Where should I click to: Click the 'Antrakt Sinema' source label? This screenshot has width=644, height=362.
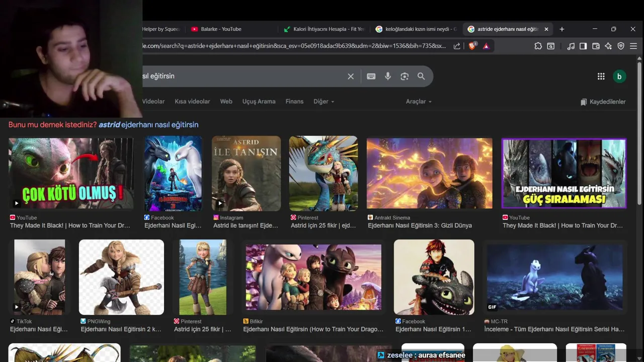point(392,218)
